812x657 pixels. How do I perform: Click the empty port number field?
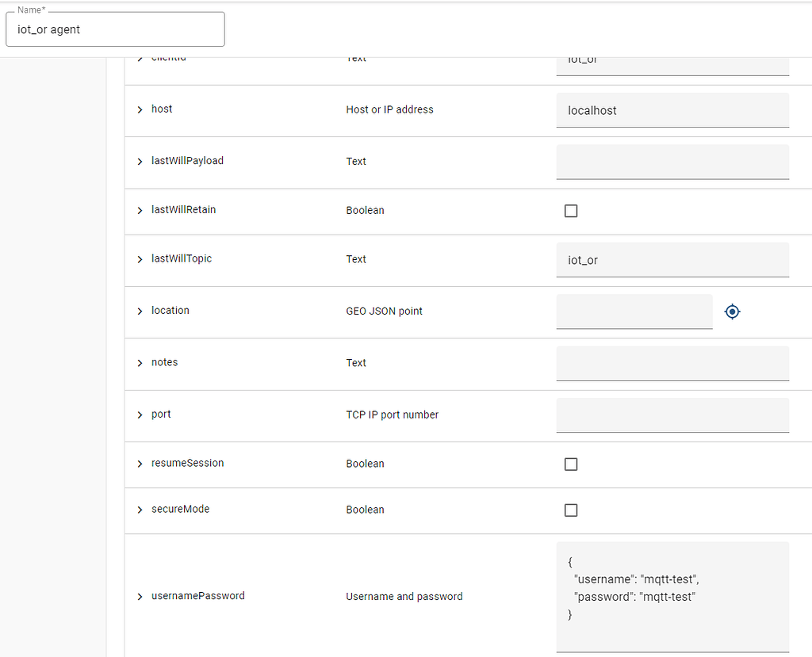click(672, 414)
